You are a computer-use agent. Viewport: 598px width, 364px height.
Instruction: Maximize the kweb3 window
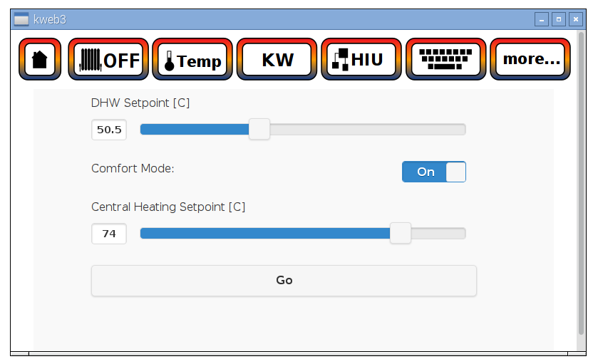point(559,19)
